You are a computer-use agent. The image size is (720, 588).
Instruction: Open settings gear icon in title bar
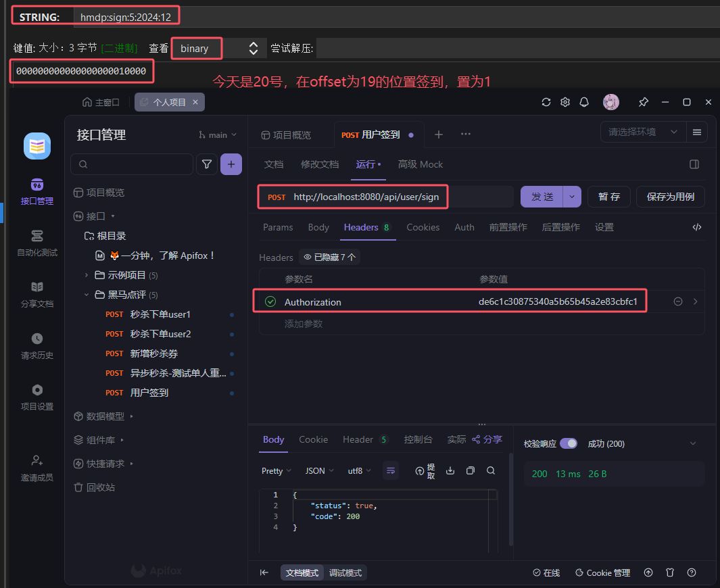(x=565, y=102)
